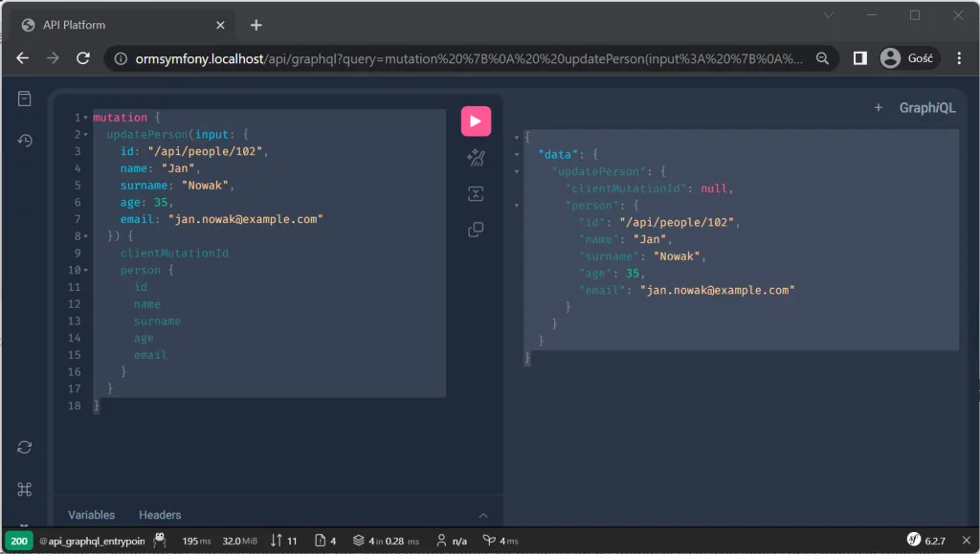Open the @api_graphql_entrypoint route panel
Viewport: 980px width, 554px height.
pyautogui.click(x=92, y=541)
